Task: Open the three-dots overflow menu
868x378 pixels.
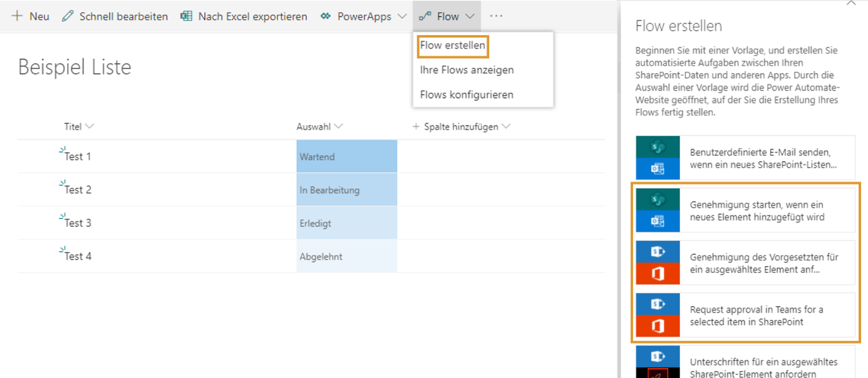Action: tap(496, 16)
